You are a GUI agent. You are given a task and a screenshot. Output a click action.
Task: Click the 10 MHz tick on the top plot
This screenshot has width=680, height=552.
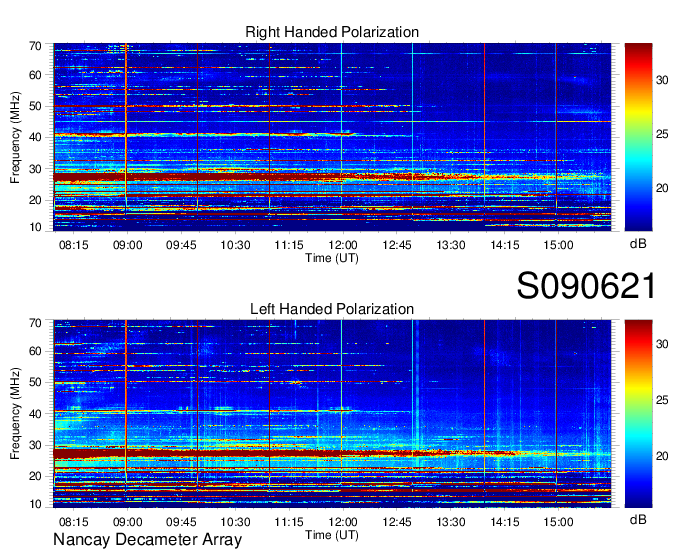point(35,227)
